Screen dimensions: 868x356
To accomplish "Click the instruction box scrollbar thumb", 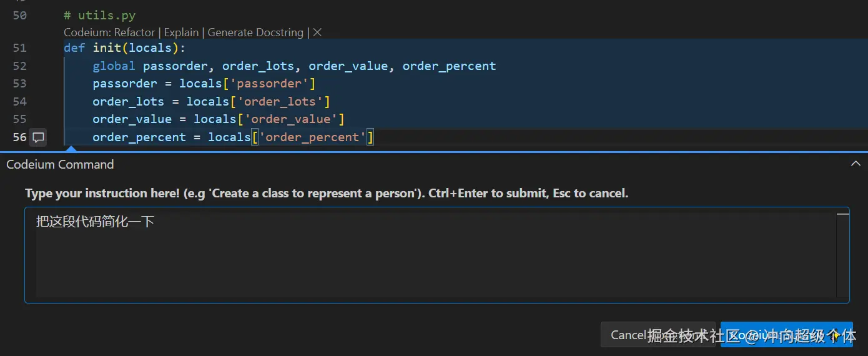I will 842,214.
